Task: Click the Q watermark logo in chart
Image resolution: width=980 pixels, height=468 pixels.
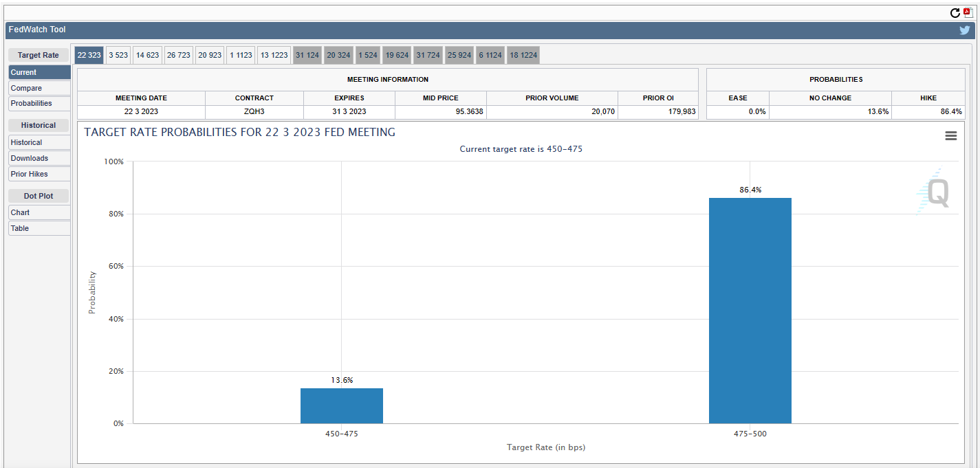Action: point(937,192)
